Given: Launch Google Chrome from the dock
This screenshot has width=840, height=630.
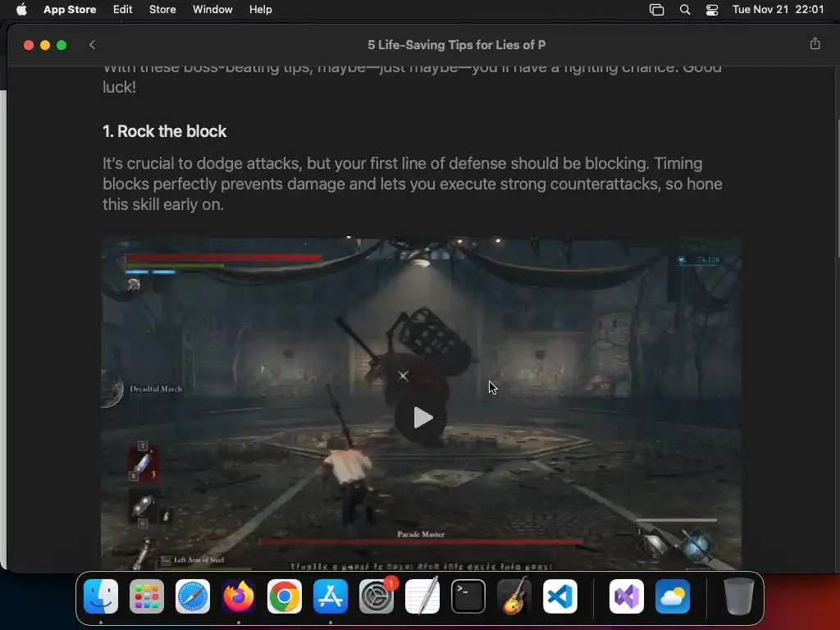Looking at the screenshot, I should [x=285, y=596].
